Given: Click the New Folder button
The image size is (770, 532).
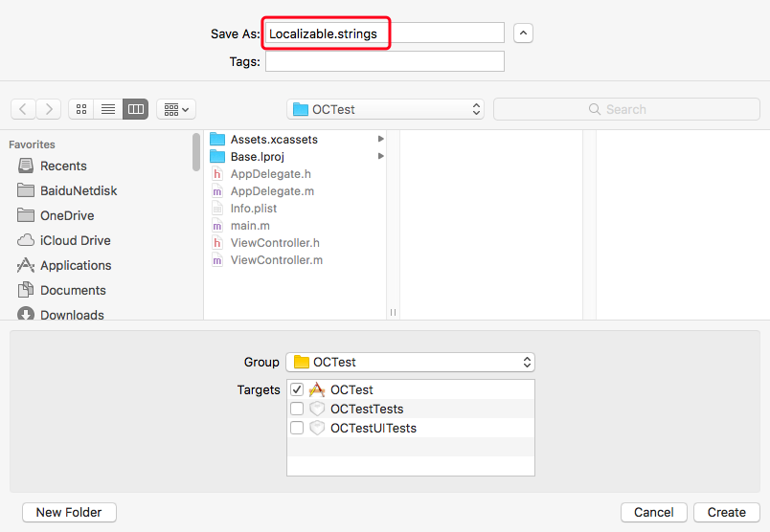Looking at the screenshot, I should click(69, 512).
